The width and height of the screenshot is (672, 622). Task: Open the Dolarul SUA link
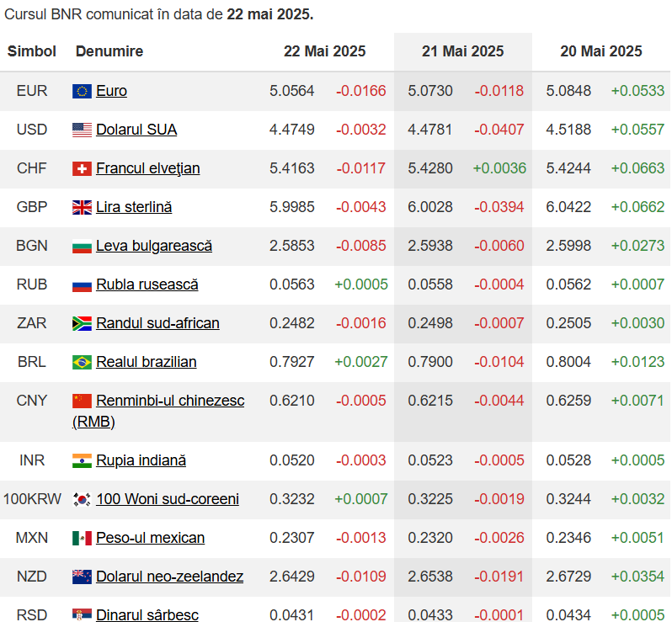[136, 130]
